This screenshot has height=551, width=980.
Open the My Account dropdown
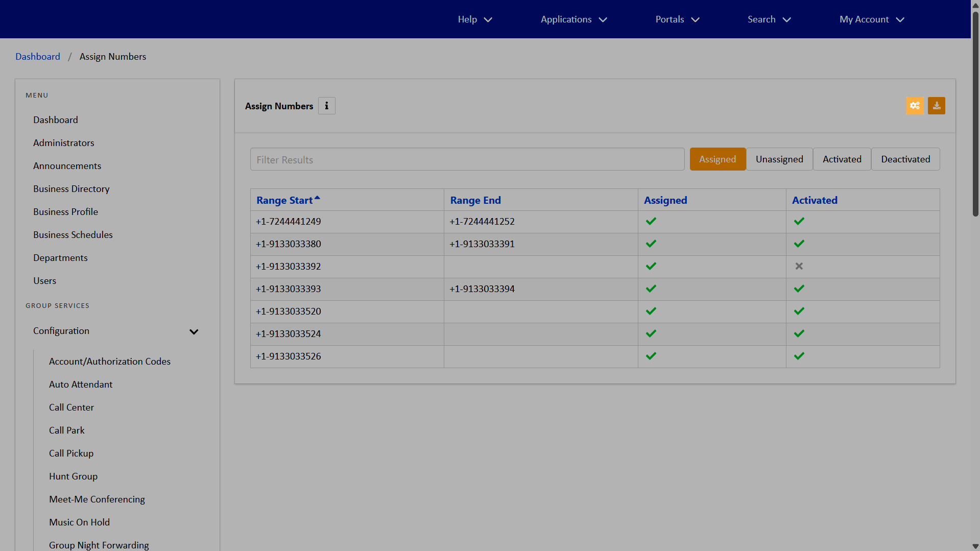click(871, 19)
